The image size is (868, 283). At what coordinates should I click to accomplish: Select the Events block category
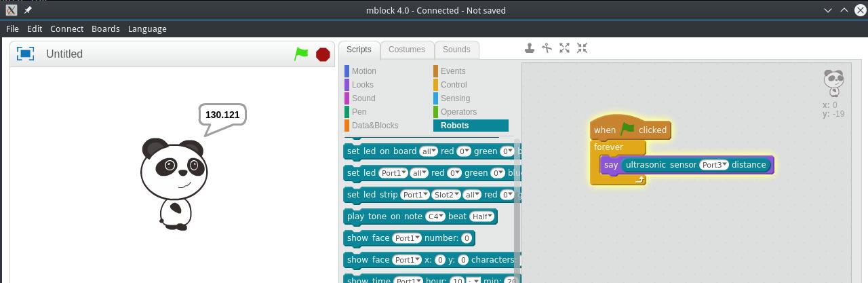pyautogui.click(x=453, y=71)
